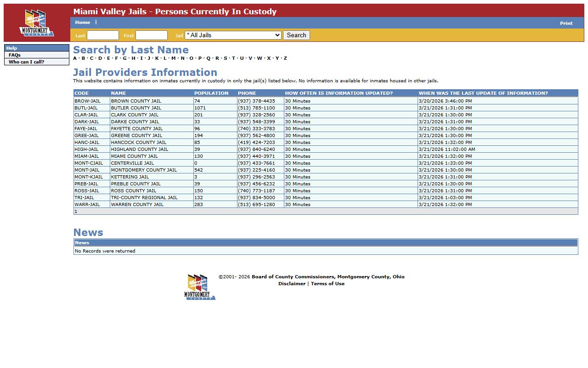This screenshot has width=588, height=368.
Task: Select letter S in alphabet search
Action: click(225, 58)
